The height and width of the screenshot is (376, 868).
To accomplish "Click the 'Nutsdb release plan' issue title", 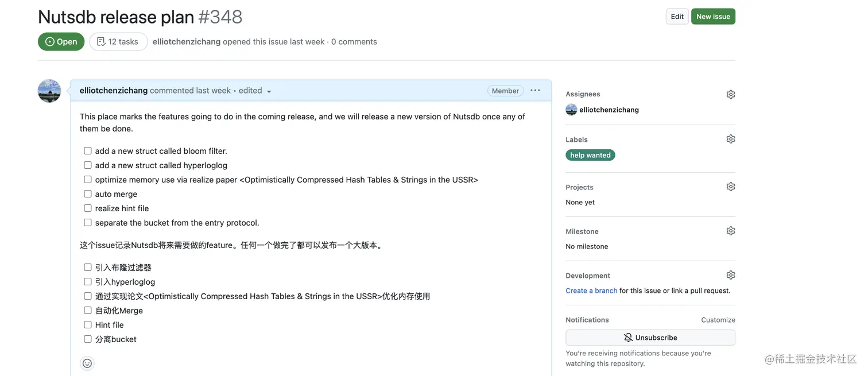I will (x=116, y=17).
